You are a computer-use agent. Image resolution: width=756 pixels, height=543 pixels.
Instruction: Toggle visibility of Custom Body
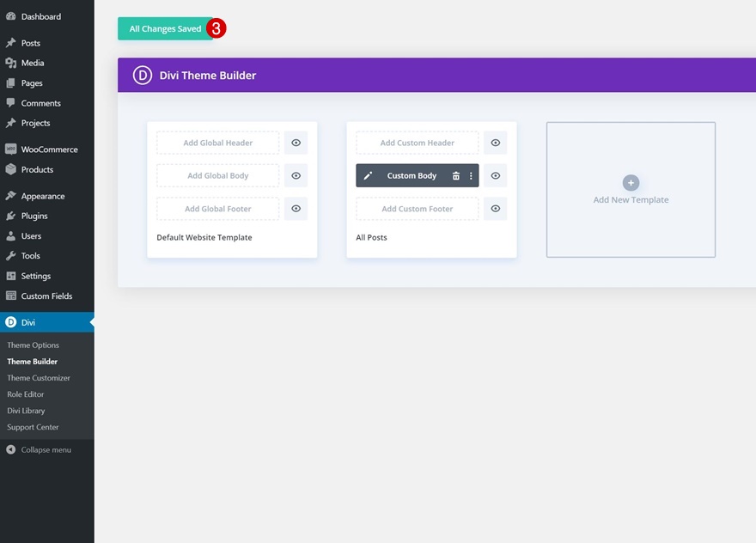coord(495,175)
